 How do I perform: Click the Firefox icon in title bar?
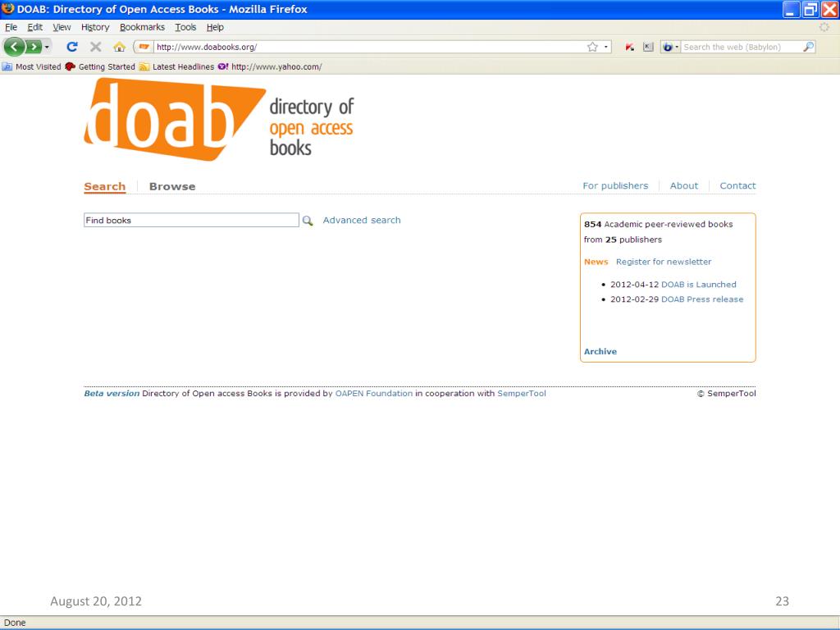[x=8, y=9]
